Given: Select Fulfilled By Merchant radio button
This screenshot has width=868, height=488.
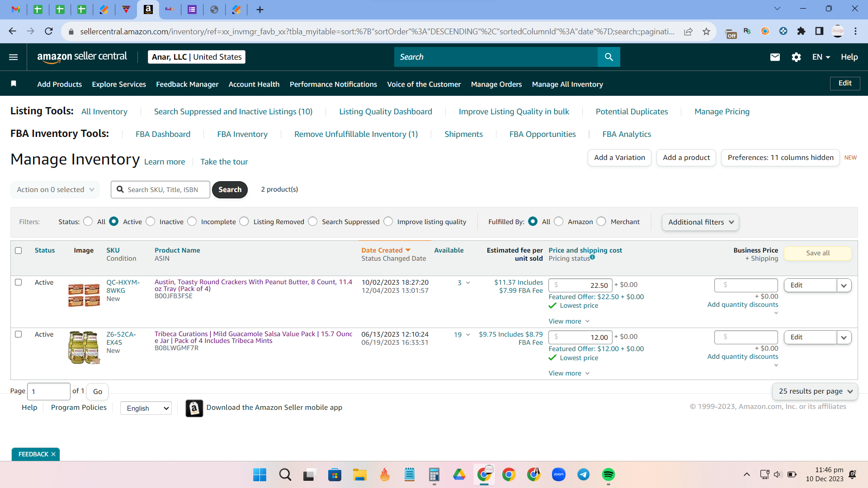Looking at the screenshot, I should coord(601,221).
